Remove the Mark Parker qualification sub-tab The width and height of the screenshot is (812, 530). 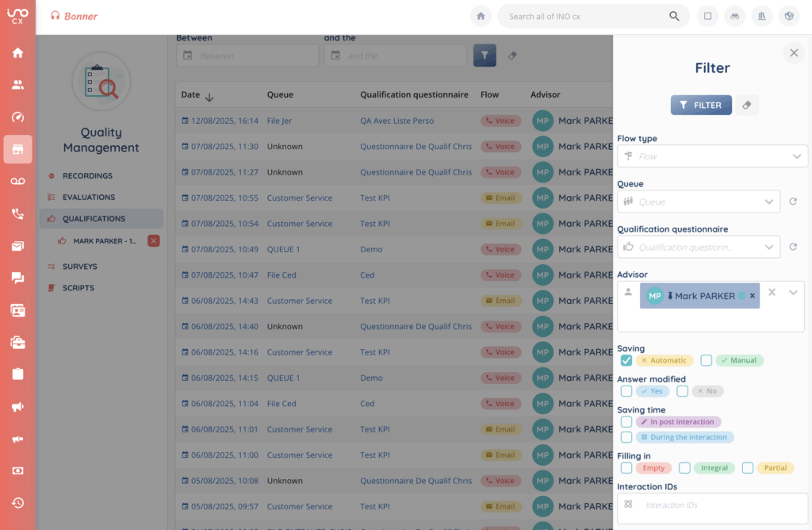154,240
